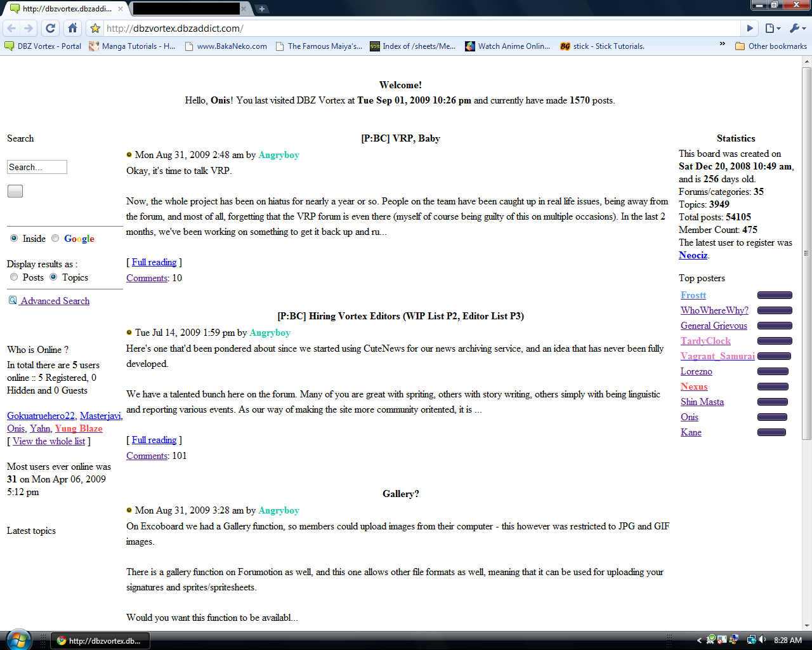Open top poster Nexus profile
The width and height of the screenshot is (812, 650).
point(694,387)
